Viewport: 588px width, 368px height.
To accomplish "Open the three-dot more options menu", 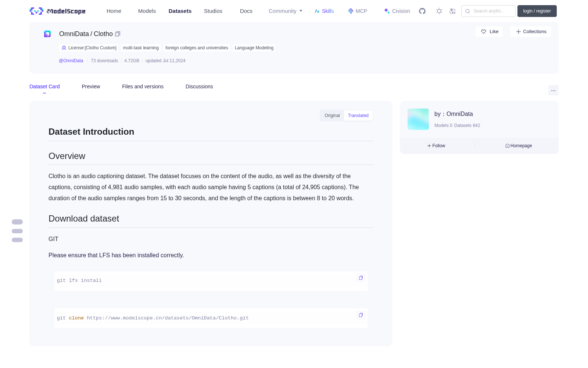I will point(553,90).
